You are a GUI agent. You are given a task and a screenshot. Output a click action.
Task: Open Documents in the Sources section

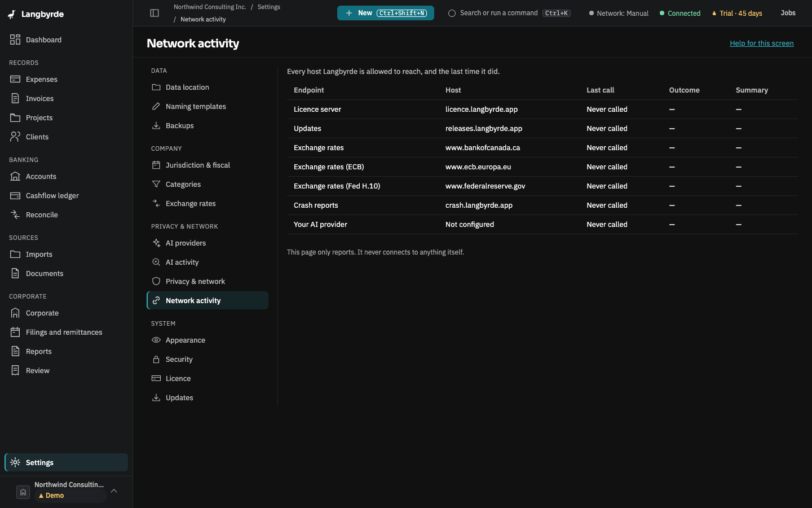[67, 273]
